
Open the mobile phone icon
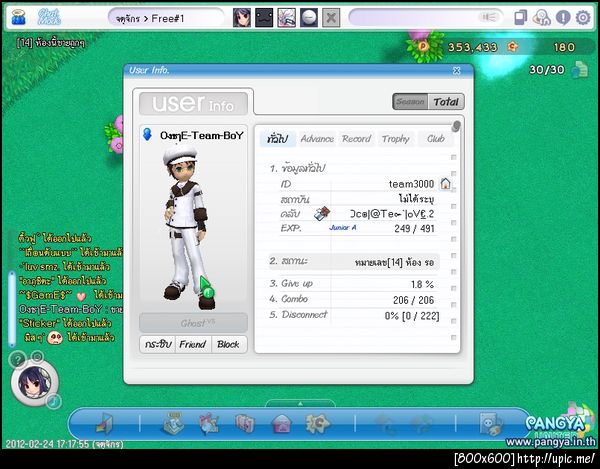[x=520, y=18]
